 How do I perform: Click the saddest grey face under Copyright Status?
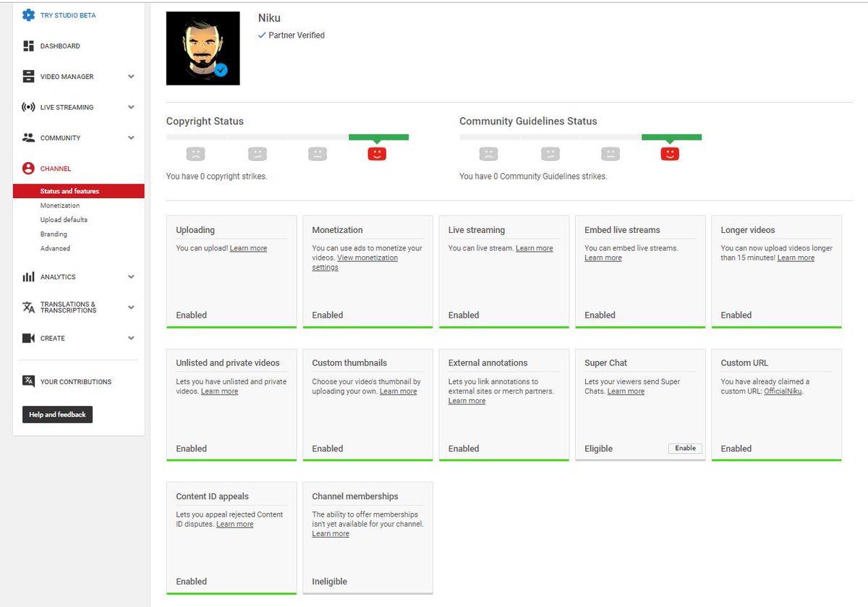coord(195,153)
